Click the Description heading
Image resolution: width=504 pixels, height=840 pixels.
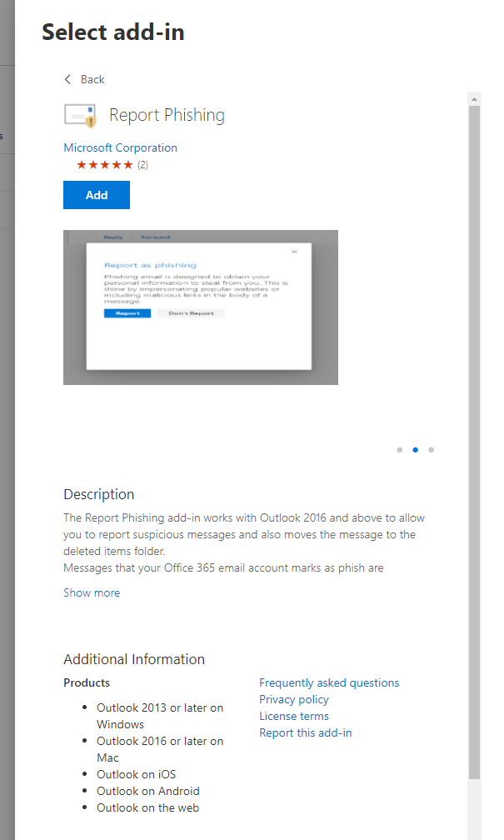(x=99, y=494)
